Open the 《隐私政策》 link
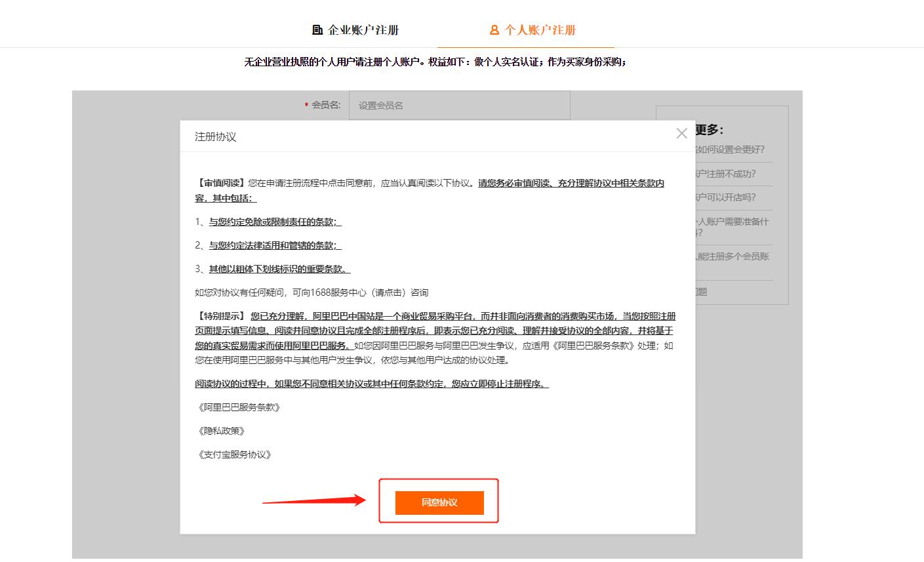Viewport: 924px width, 562px height. (221, 431)
